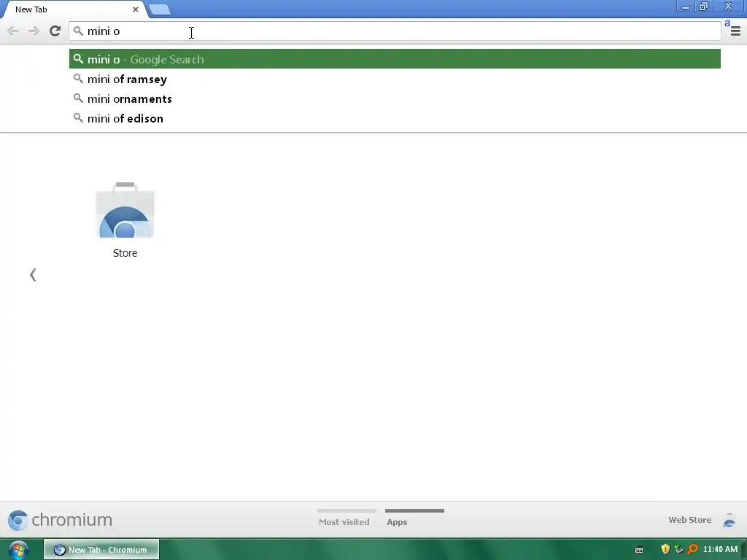Viewport: 747px width, 560px height.
Task: Choose 'mini ornaments' suggestion
Action: click(x=395, y=98)
